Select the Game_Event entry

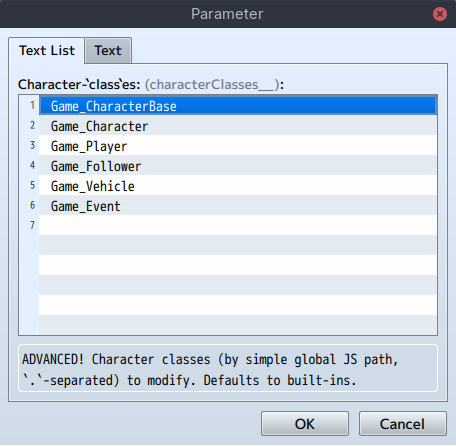click(238, 206)
